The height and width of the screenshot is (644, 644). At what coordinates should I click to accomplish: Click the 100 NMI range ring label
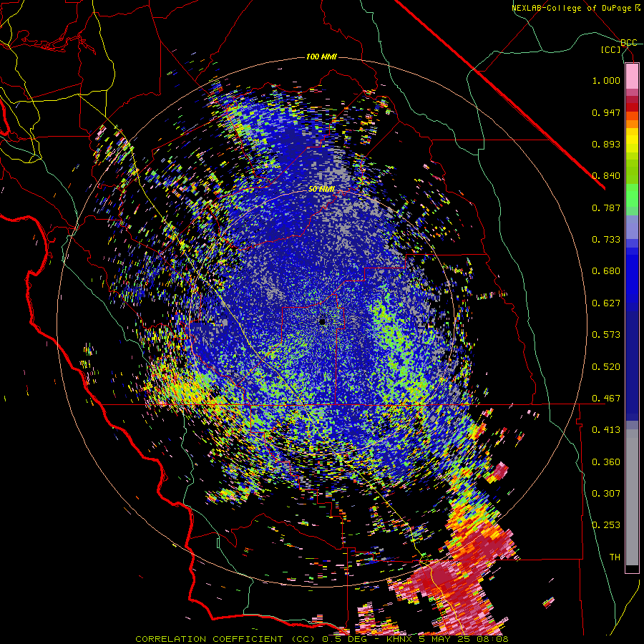[321, 57]
